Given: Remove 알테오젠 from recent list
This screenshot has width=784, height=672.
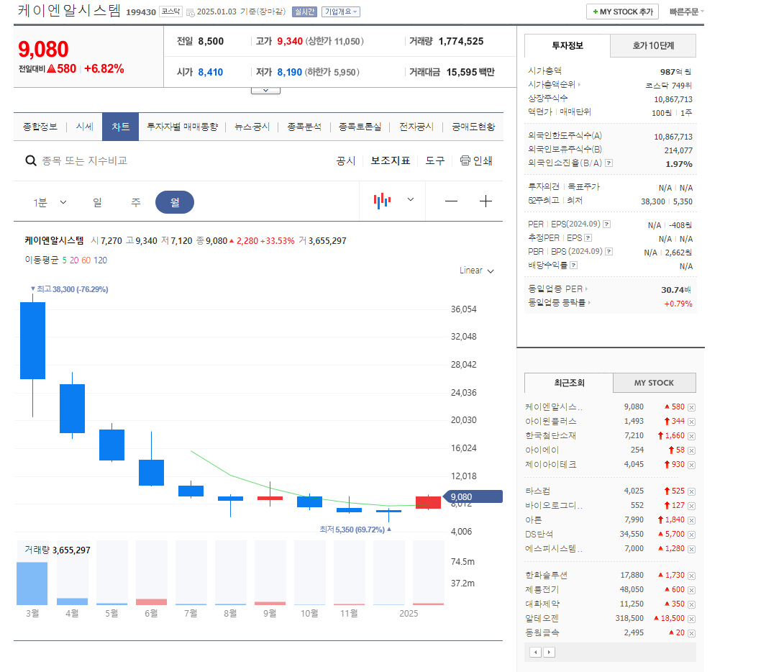Looking at the screenshot, I should tap(691, 619).
